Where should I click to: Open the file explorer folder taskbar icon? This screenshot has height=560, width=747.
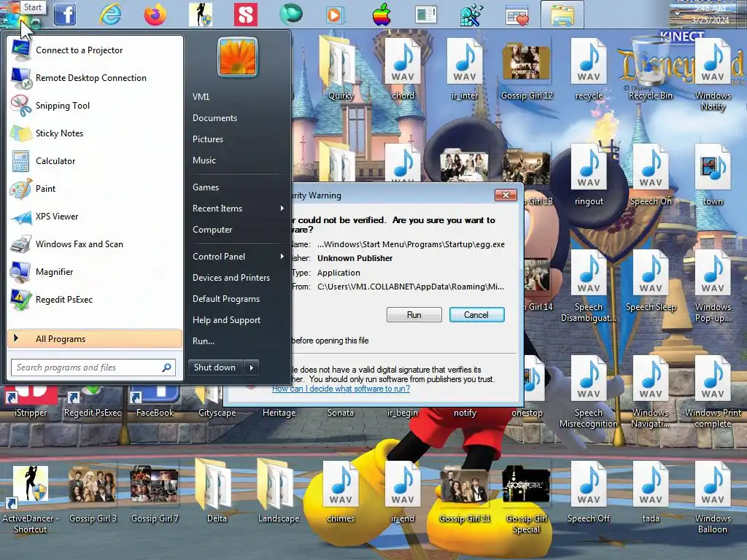562,15
